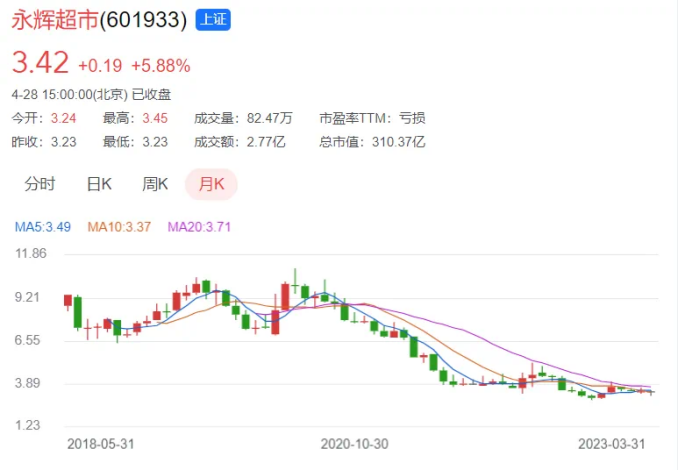Switch to the 分时 chart tab

tap(39, 184)
